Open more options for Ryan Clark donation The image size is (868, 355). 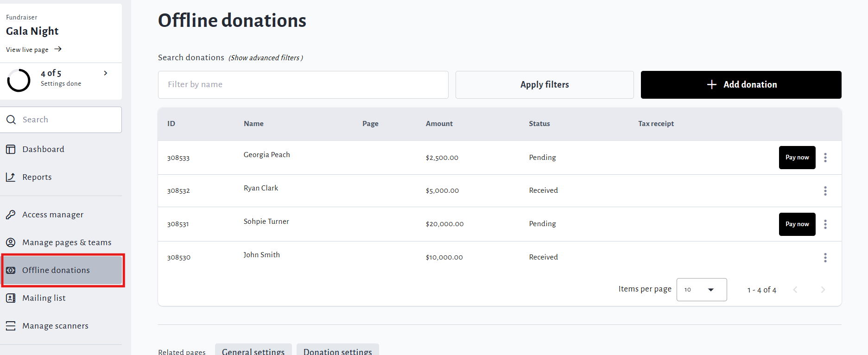pos(825,191)
